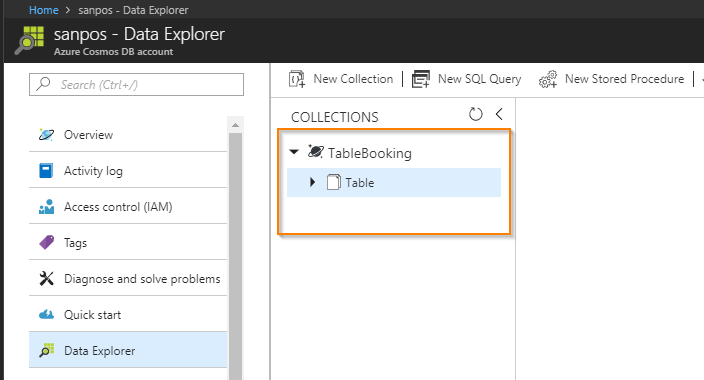
Task: Expand the Table collection node
Action: click(312, 182)
